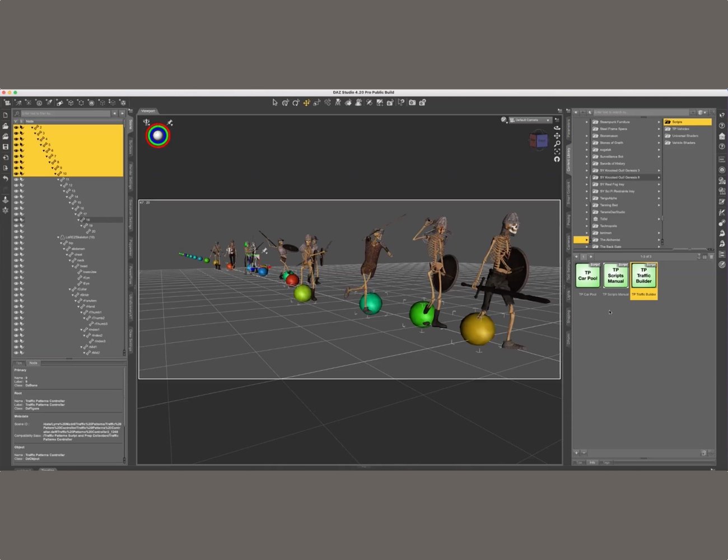Screen dimensions: 728x560
Task: Select the TP Vehicles folder
Action: [680, 129]
